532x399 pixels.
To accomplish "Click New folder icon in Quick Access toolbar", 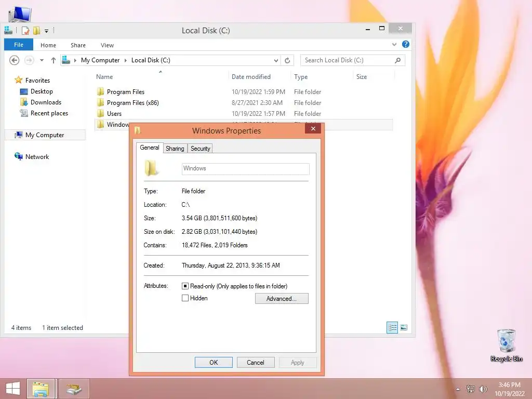I will 36,31.
